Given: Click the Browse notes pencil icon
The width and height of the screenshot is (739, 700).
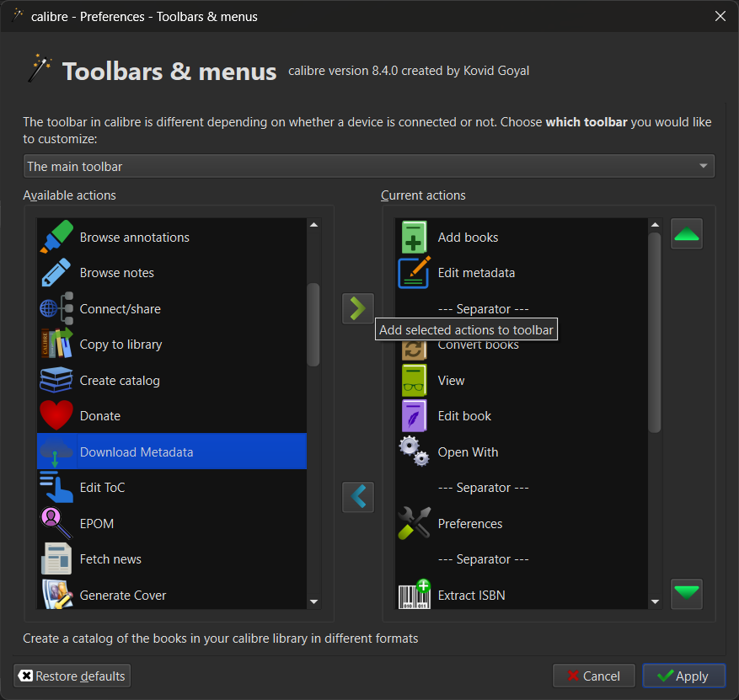Looking at the screenshot, I should coord(56,273).
